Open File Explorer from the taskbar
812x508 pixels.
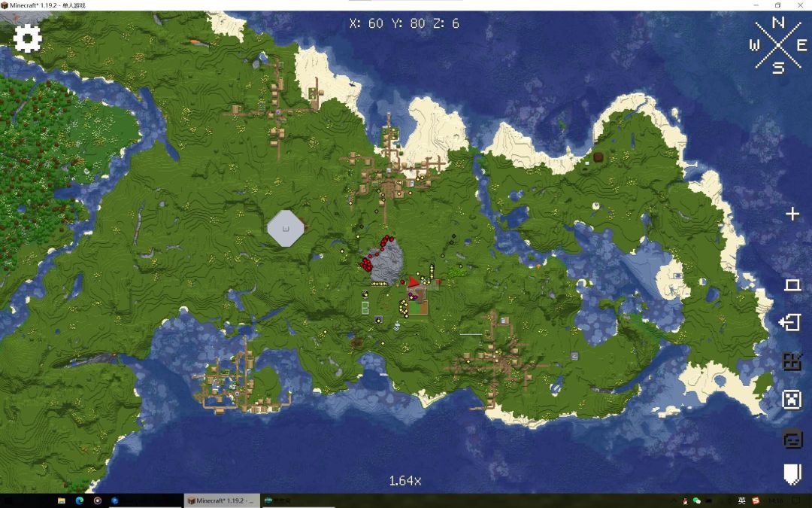[61, 500]
